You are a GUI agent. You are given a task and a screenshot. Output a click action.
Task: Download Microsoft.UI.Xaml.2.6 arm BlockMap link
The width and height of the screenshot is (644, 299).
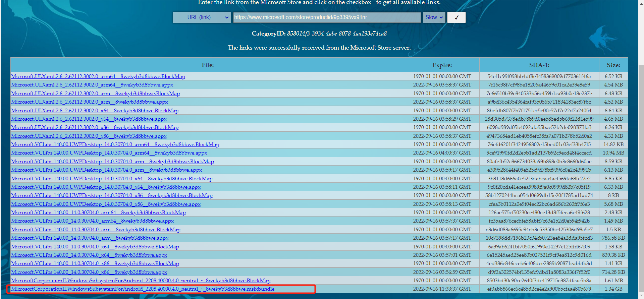click(95, 94)
